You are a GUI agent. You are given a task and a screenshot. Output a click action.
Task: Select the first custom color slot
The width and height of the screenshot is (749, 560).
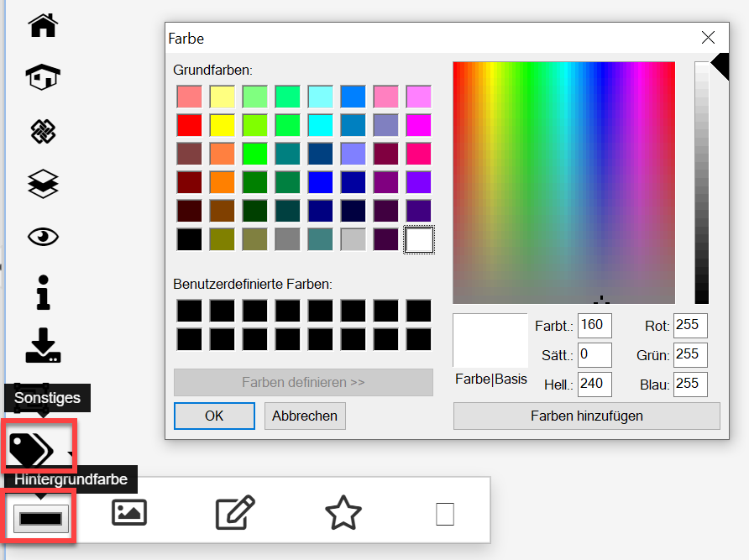(189, 311)
